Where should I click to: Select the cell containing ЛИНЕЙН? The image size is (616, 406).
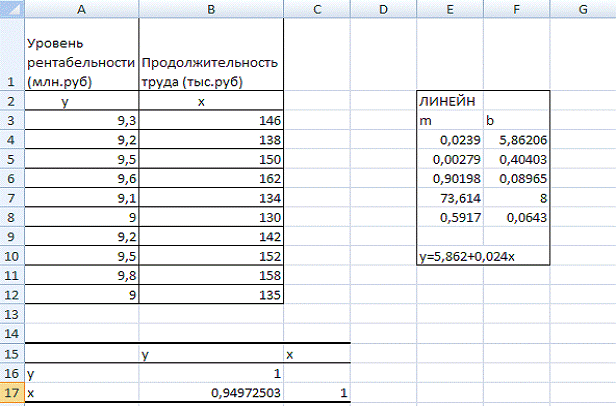coord(449,102)
